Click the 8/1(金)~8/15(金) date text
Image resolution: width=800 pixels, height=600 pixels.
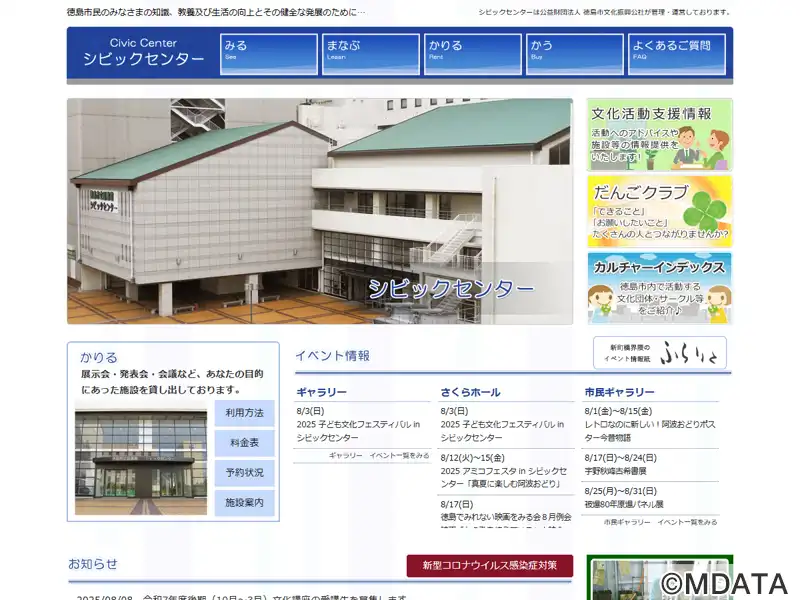[618, 411]
